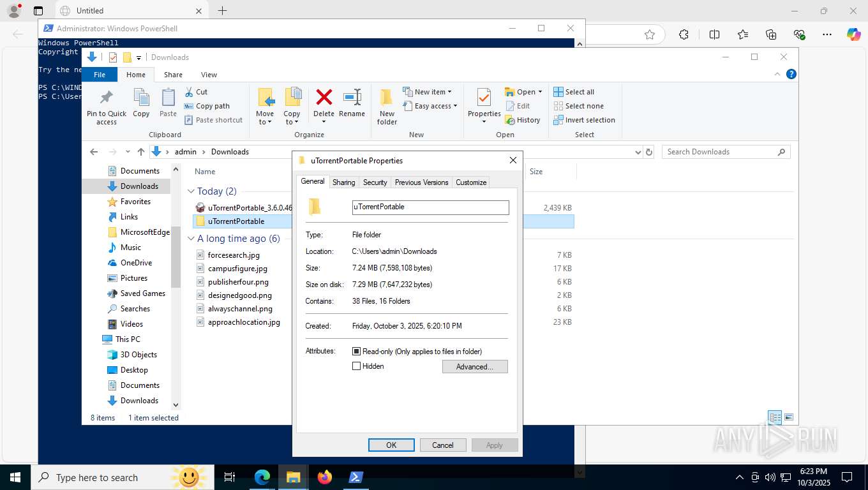Viewport: 868px width, 490px height.
Task: Click the red Delete icon
Action: click(x=324, y=97)
